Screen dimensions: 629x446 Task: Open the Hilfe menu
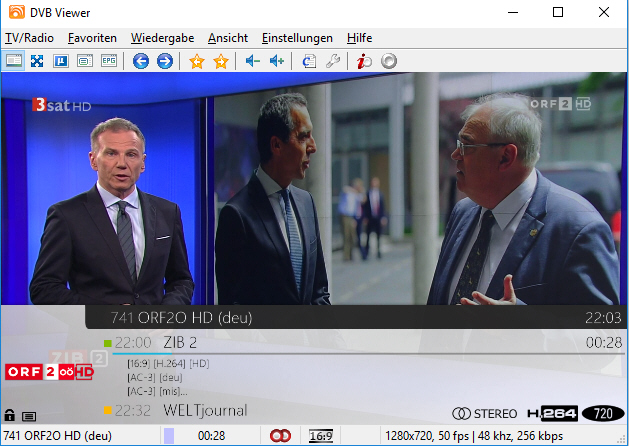[x=359, y=38]
